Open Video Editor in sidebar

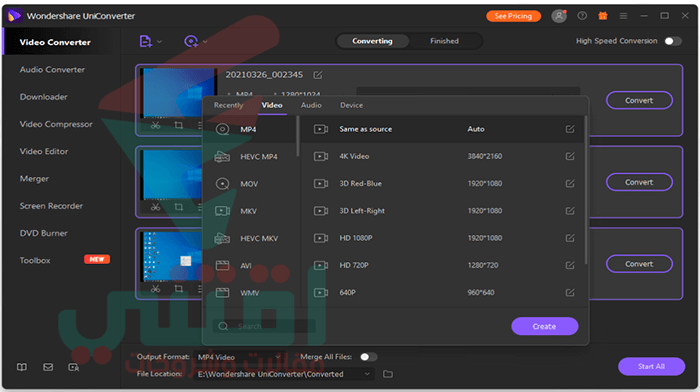(44, 151)
